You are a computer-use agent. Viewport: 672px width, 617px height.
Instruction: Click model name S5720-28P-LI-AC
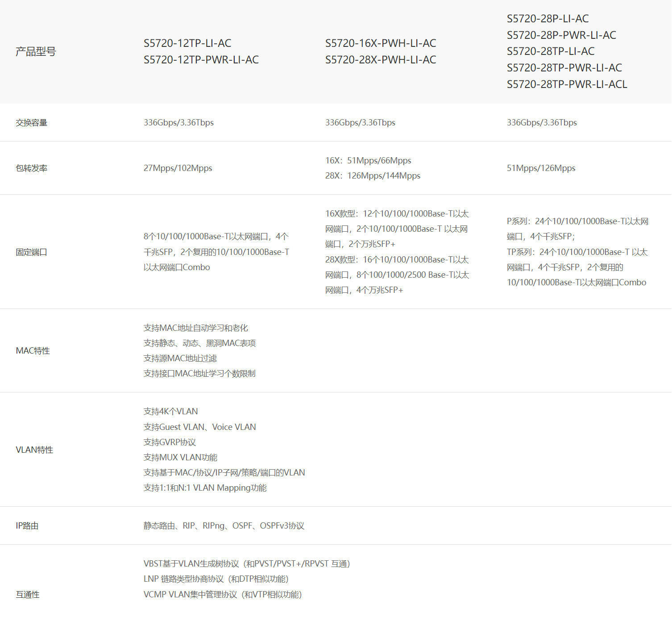pos(548,19)
